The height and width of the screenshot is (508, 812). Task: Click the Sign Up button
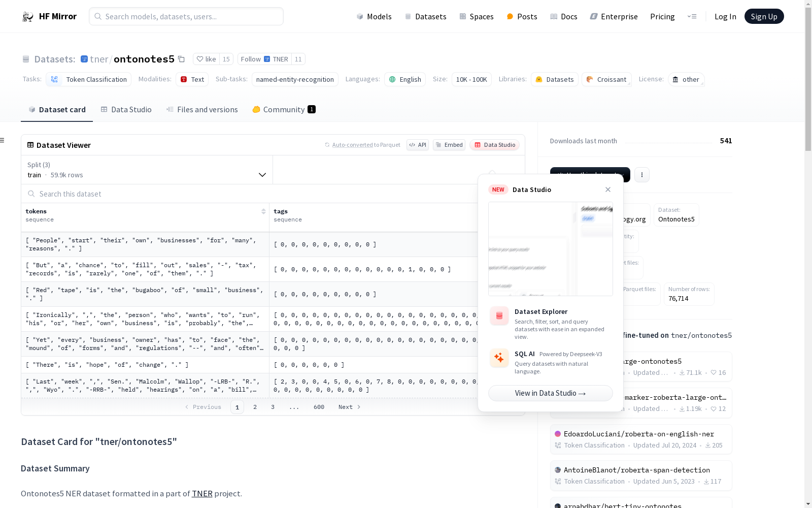point(764,16)
